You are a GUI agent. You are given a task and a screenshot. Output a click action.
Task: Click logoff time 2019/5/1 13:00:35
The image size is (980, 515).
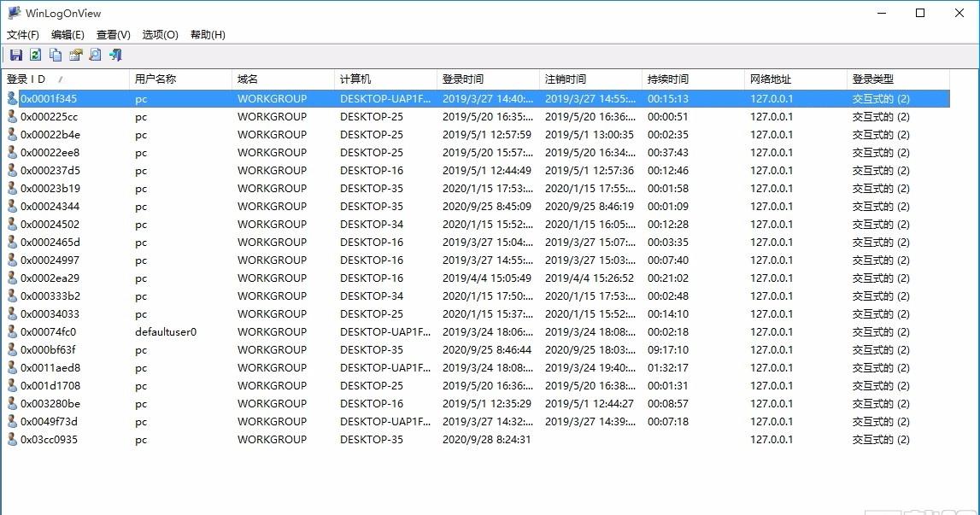point(590,134)
